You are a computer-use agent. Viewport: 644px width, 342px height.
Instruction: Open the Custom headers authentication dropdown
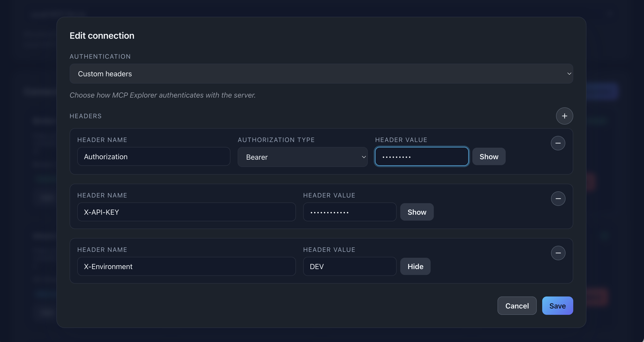coord(321,73)
